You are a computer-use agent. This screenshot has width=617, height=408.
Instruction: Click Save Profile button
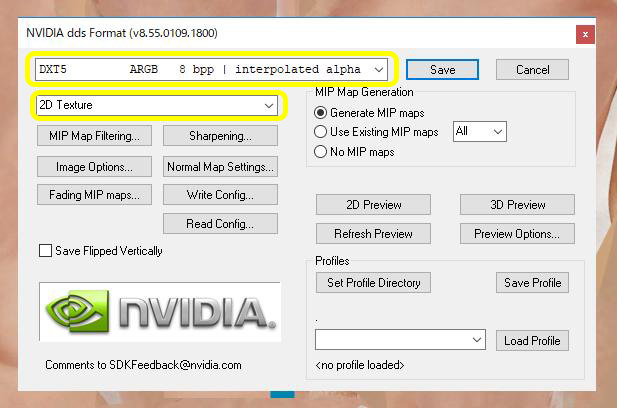(532, 282)
